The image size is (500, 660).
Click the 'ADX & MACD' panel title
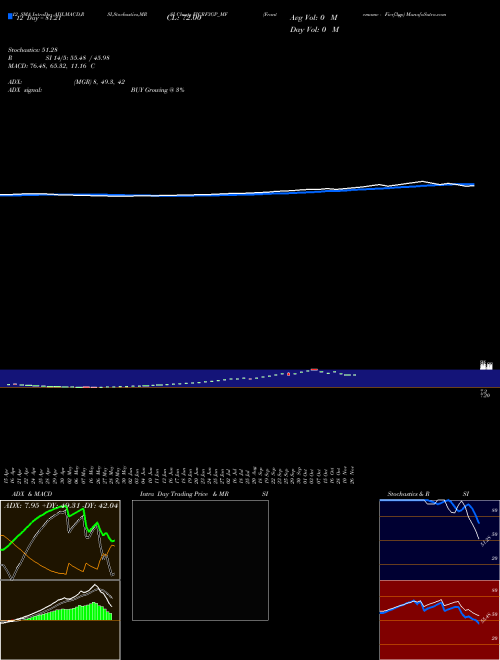[32, 494]
